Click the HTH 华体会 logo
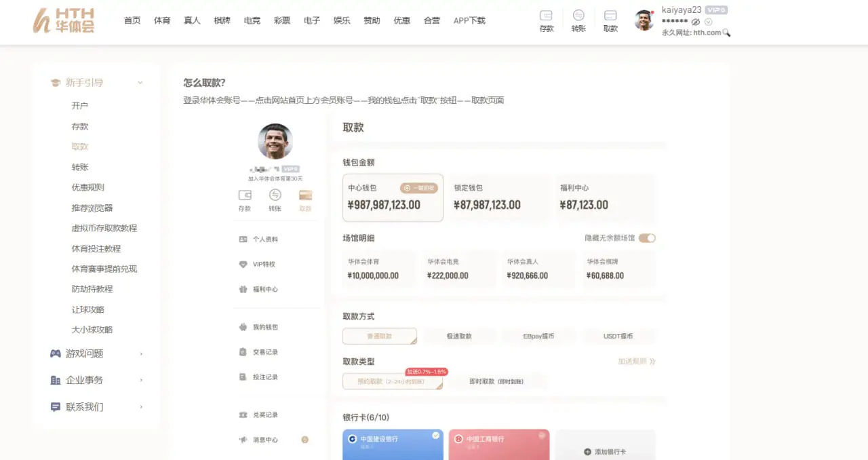 [64, 20]
